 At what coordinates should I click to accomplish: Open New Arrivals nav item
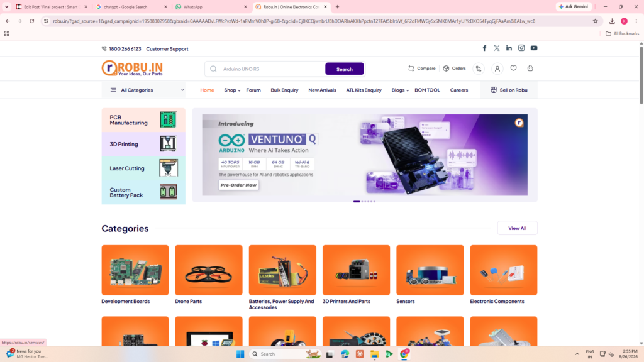click(x=322, y=90)
